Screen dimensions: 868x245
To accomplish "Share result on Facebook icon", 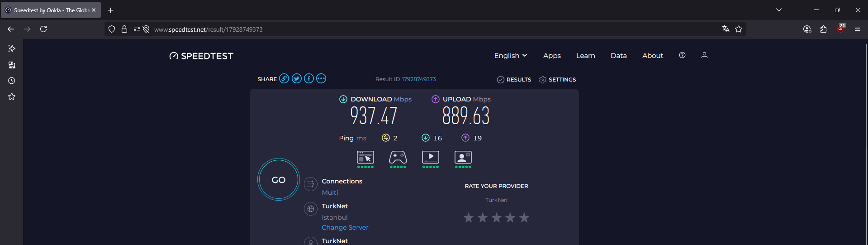I will point(309,78).
